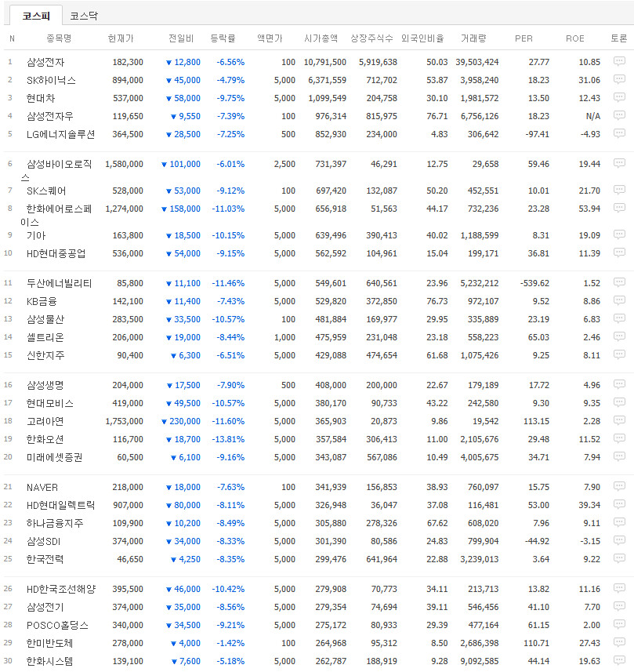This screenshot has width=634, height=672.
Task: Open discussion icon for 한국전력 row
Action: click(x=619, y=558)
